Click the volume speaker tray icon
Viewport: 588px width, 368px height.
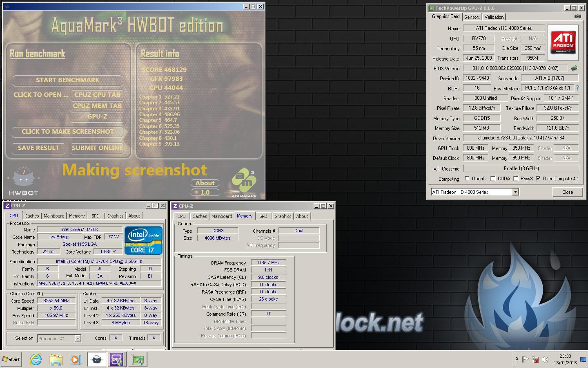(545, 359)
